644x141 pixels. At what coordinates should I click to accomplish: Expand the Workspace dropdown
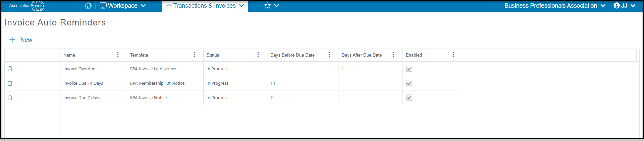[x=123, y=6]
